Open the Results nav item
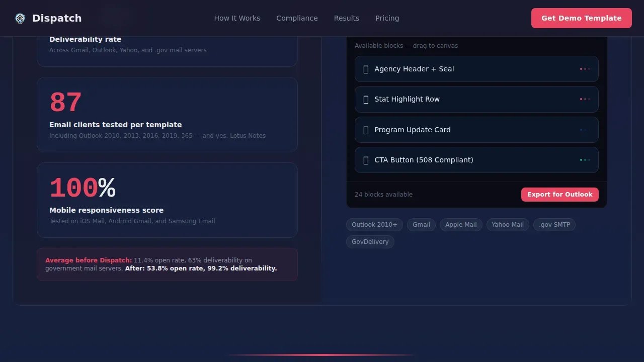Screen dimensions: 644x362 point(347,18)
